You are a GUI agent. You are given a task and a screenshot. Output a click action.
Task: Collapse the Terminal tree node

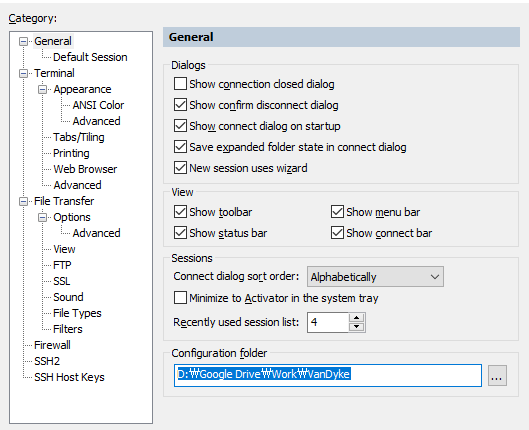(x=23, y=74)
